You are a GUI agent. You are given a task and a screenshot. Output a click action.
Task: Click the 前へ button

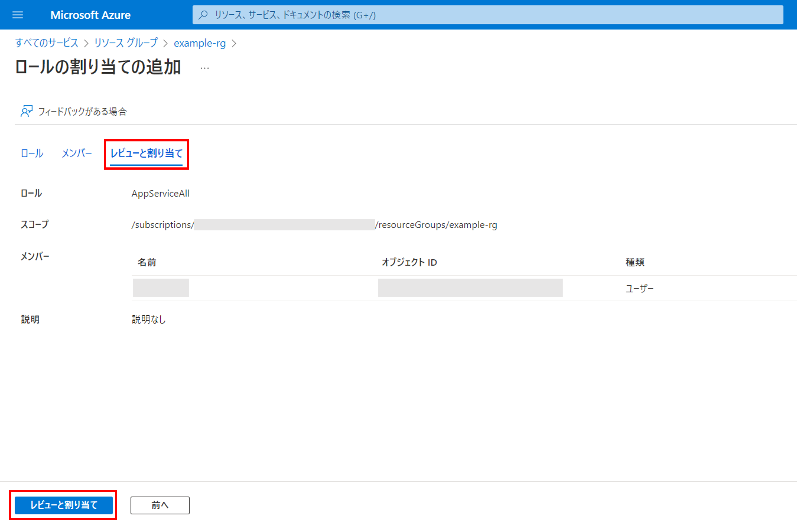pos(160,505)
